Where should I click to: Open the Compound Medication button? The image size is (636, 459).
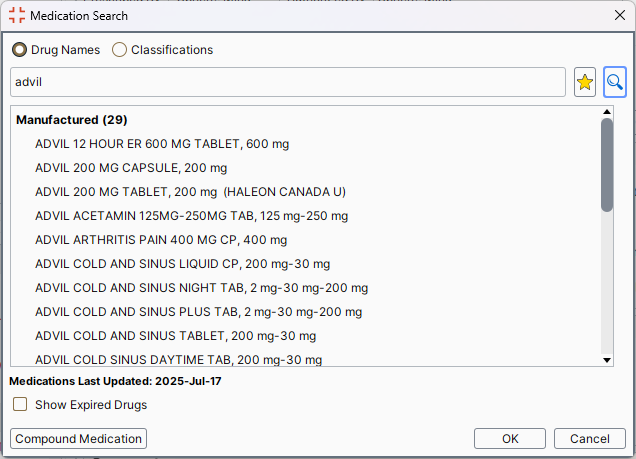click(78, 439)
